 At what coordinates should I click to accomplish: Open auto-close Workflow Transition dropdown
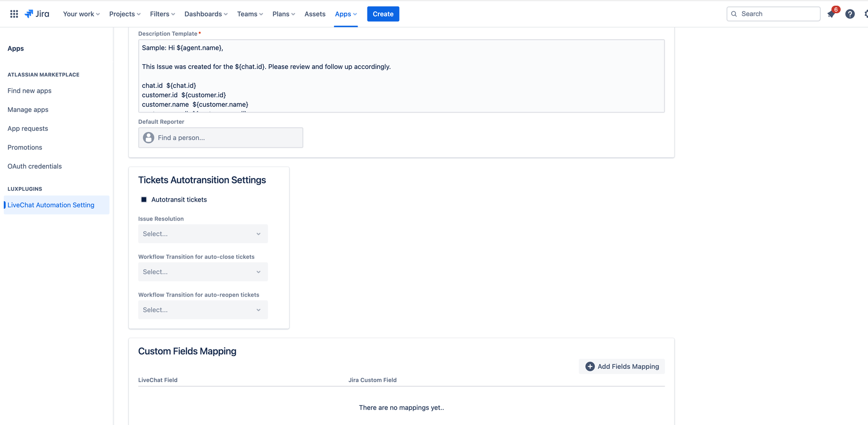point(203,272)
